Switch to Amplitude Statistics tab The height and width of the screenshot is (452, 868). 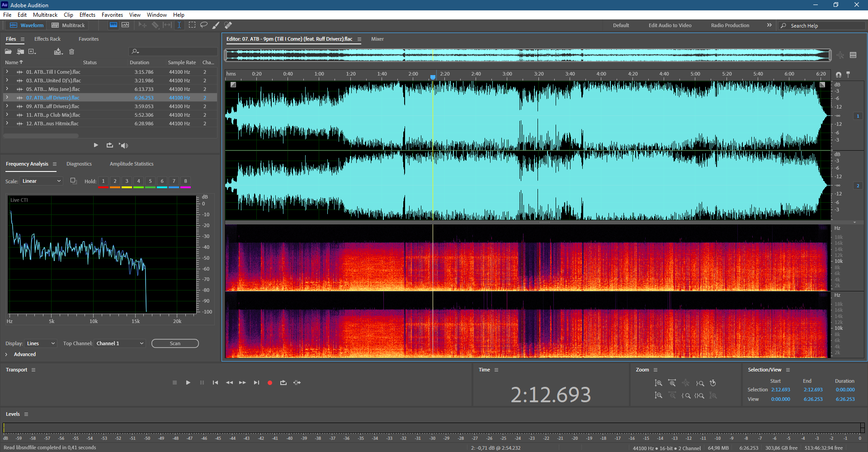pos(132,164)
